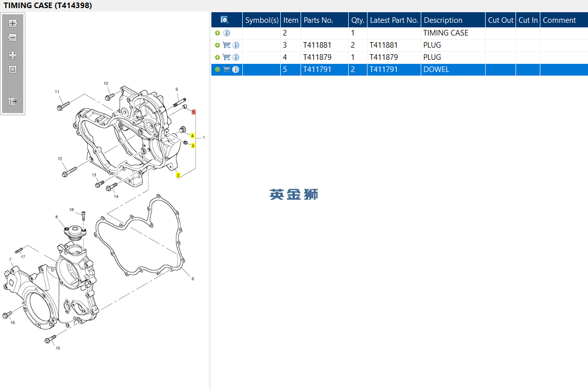Click TIMING CASE (T414398) title
588x389 pixels.
click(x=48, y=5)
